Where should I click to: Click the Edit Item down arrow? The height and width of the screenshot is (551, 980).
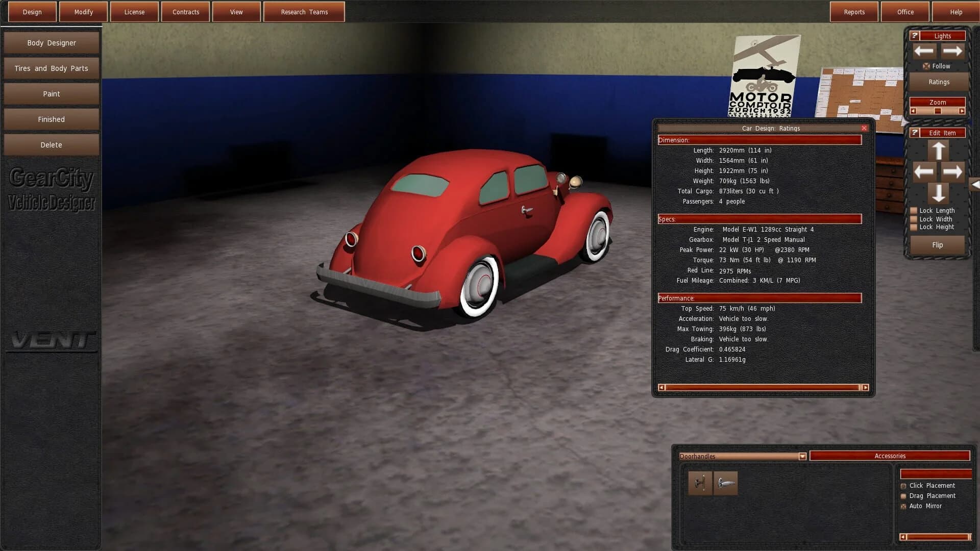938,194
